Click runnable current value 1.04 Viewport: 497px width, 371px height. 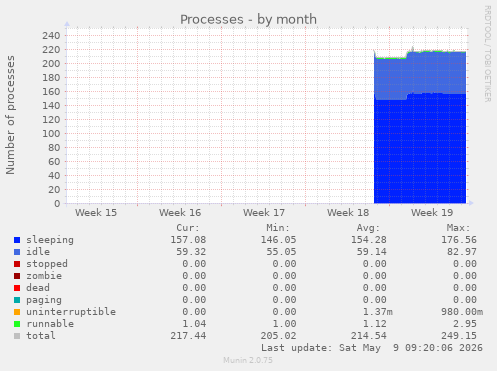(x=194, y=324)
